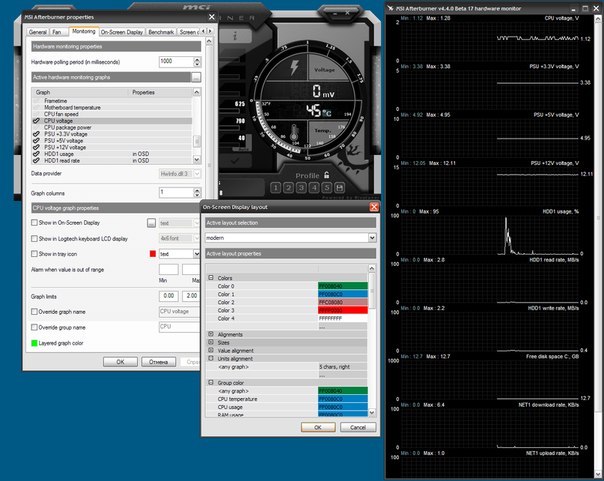Close the On-Screen Display layout dialog
Viewport: 604px width, 481px height.
click(374, 207)
